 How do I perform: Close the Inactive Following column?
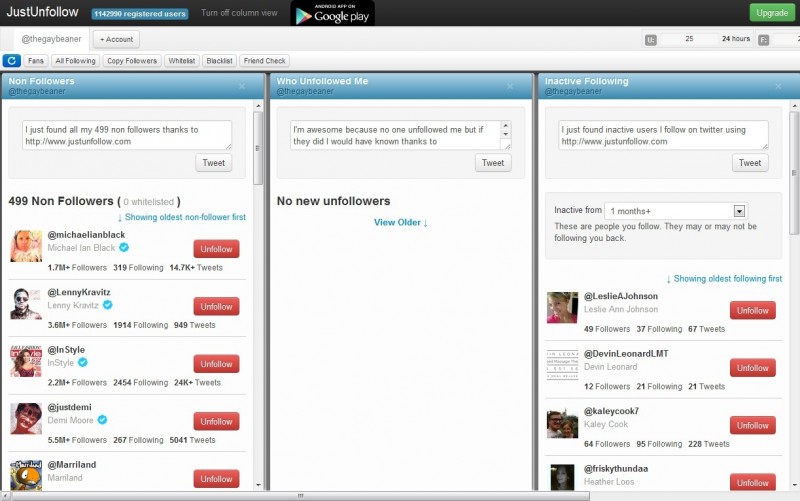[778, 86]
